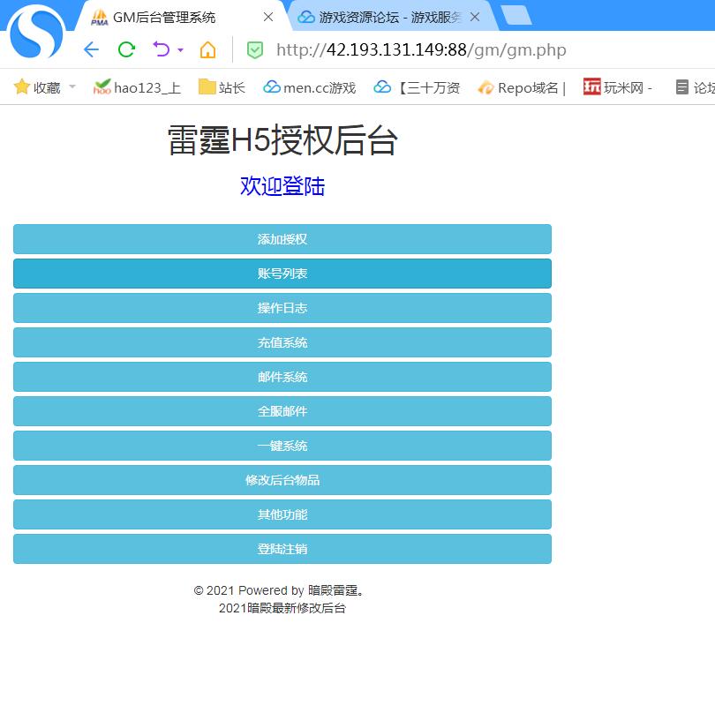715x728 pixels.
Task: Reload the page with the green refresh icon
Action: [x=126, y=49]
